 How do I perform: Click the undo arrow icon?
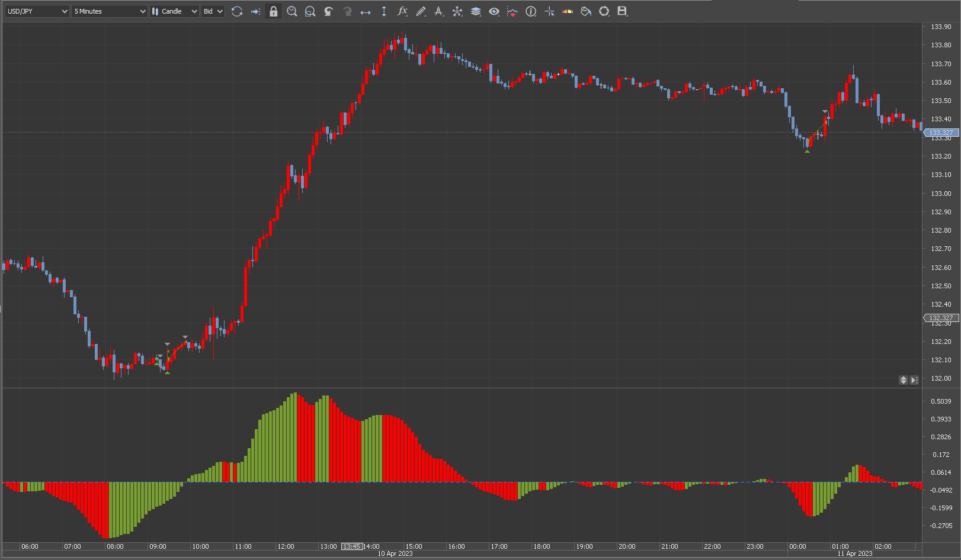tap(328, 11)
